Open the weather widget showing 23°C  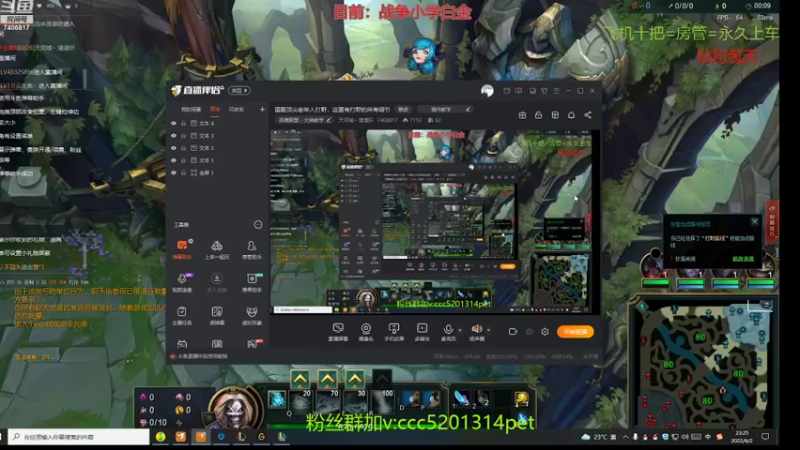[x=599, y=437]
